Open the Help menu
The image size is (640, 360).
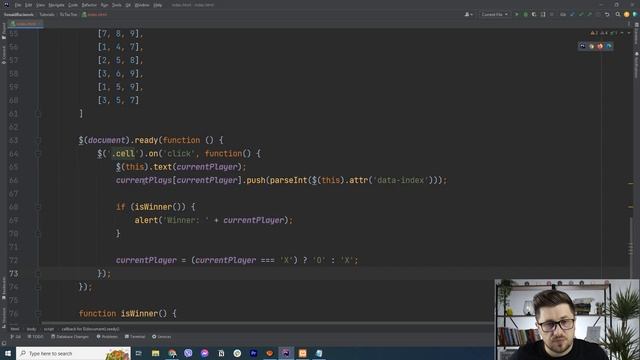(158, 5)
